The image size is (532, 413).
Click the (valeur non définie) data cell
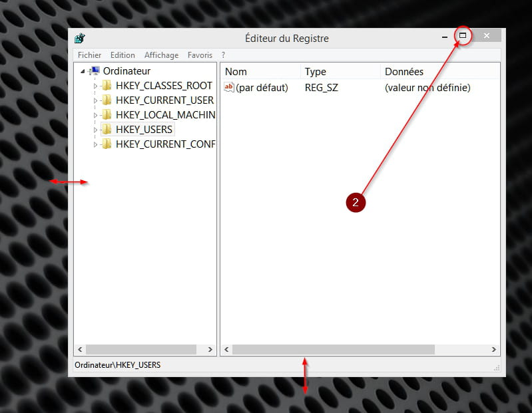pos(427,88)
